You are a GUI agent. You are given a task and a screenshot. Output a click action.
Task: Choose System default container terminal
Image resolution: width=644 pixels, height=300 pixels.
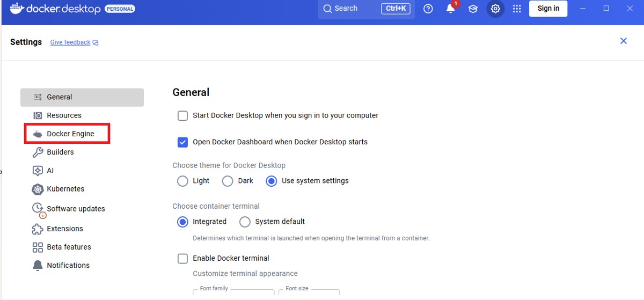click(245, 222)
